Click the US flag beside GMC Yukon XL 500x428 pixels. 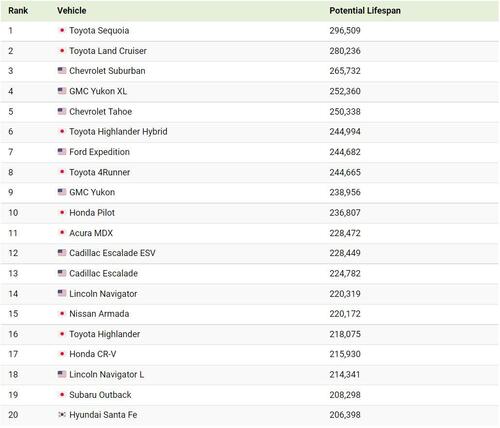coord(62,91)
